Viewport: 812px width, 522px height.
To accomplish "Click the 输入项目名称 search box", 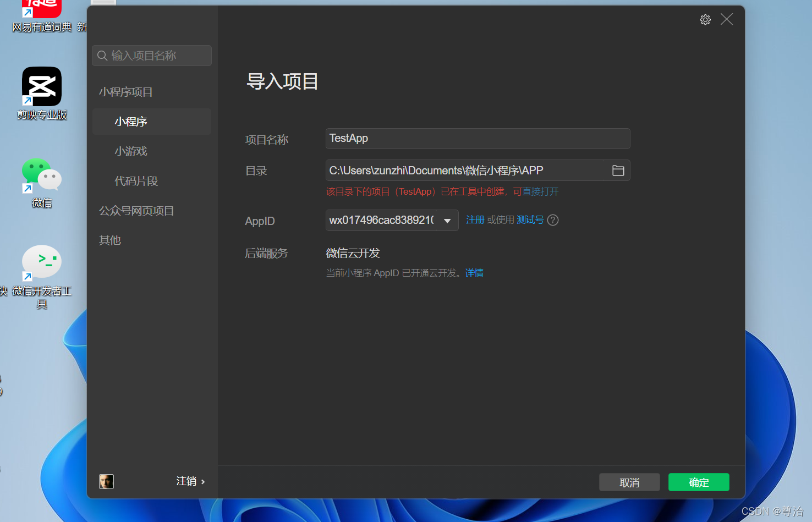I will click(152, 56).
